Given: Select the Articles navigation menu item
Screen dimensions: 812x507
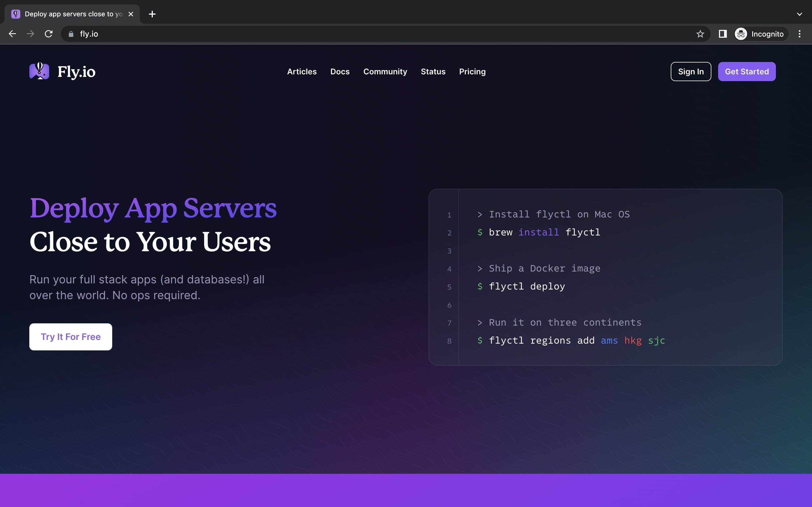Looking at the screenshot, I should [302, 71].
